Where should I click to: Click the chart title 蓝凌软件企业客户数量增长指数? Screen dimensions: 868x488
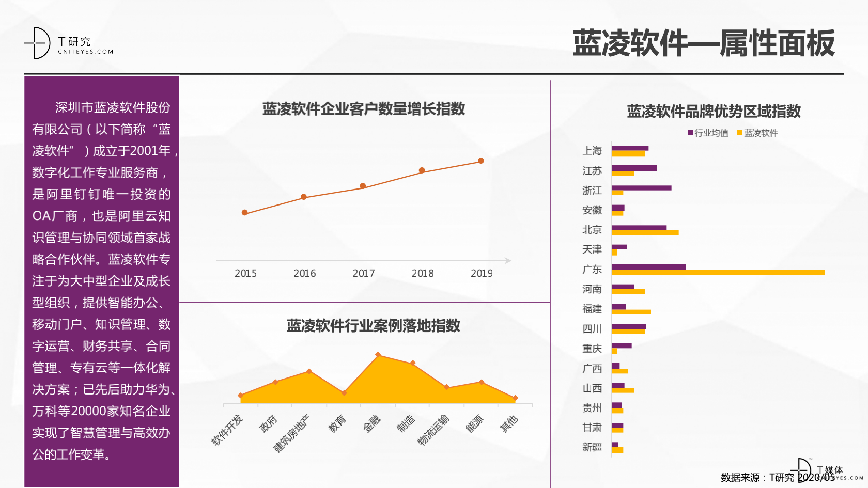coord(364,109)
